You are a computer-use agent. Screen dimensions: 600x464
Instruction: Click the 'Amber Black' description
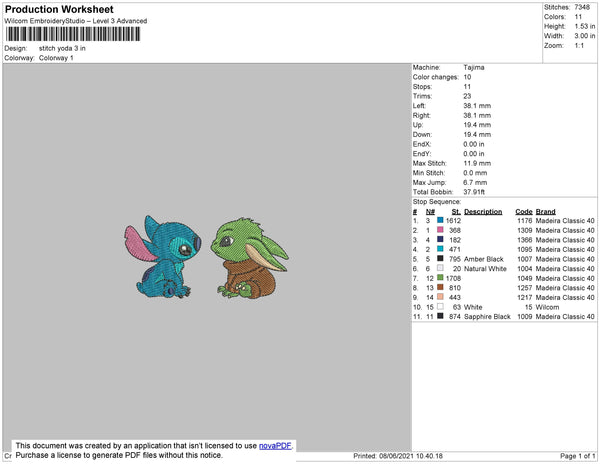pyautogui.click(x=484, y=259)
